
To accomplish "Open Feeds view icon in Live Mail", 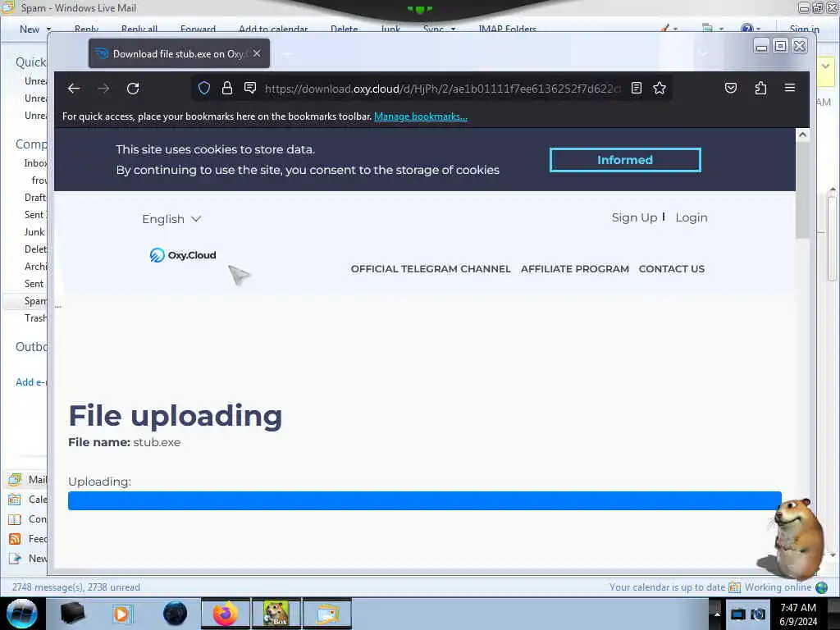I will click(x=15, y=539).
